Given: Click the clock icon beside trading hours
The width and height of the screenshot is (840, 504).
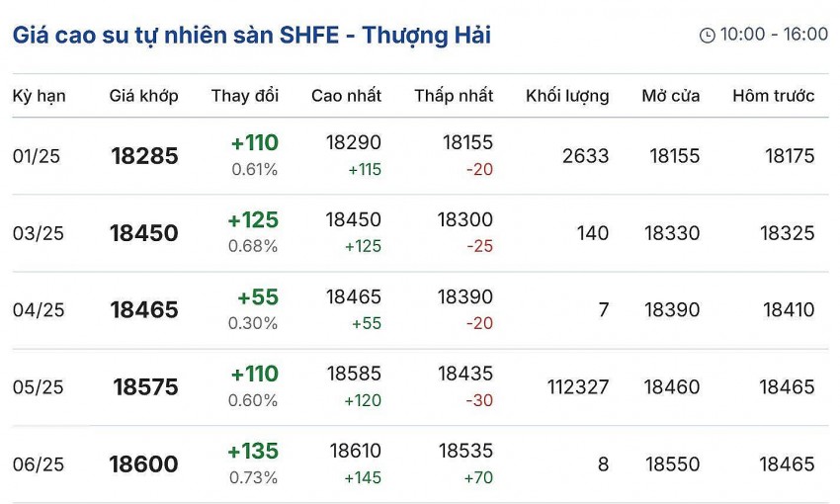Looking at the screenshot, I should 707,36.
